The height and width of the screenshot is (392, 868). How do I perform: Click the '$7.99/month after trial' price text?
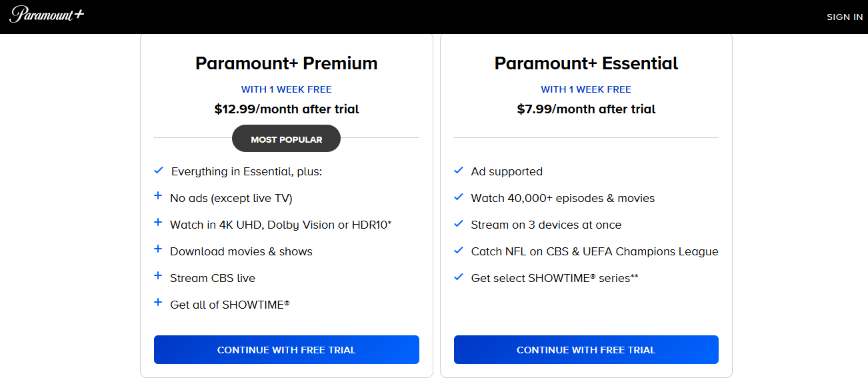pos(586,109)
